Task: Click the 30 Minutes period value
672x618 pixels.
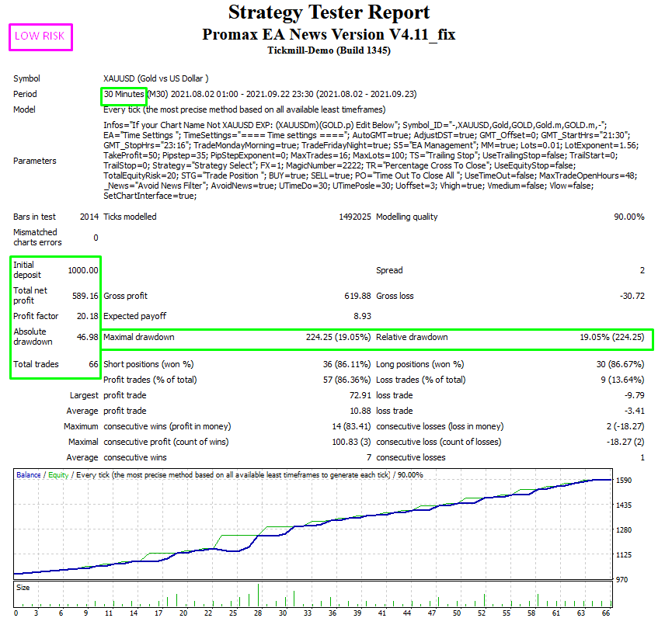Action: 124,94
